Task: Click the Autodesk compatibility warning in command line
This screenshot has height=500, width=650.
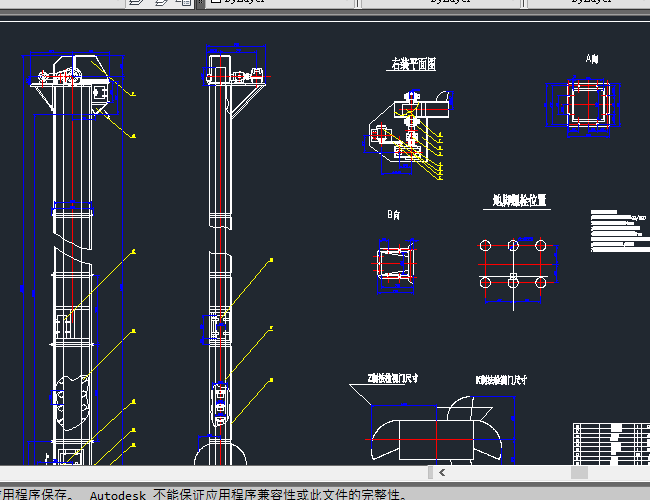Action: click(x=203, y=494)
